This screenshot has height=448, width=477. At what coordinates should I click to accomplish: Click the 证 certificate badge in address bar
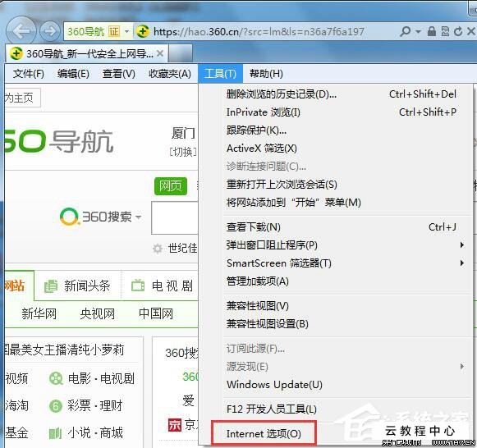(x=114, y=31)
